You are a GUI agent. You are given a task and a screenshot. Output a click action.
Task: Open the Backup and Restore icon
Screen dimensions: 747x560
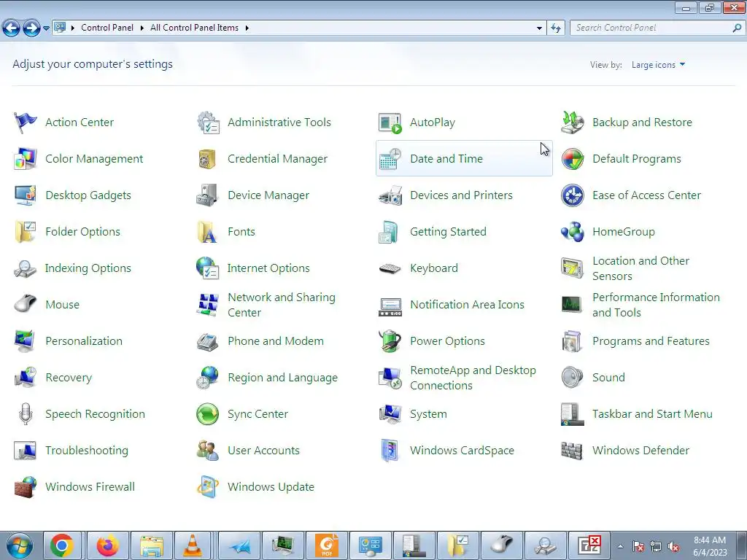pyautogui.click(x=572, y=122)
